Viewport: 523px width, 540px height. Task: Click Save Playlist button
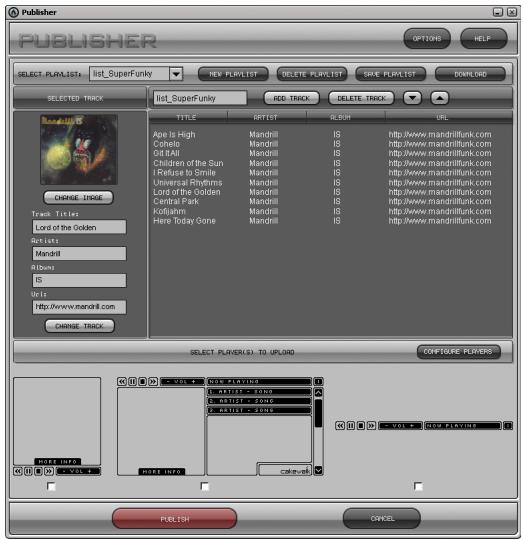pyautogui.click(x=390, y=74)
